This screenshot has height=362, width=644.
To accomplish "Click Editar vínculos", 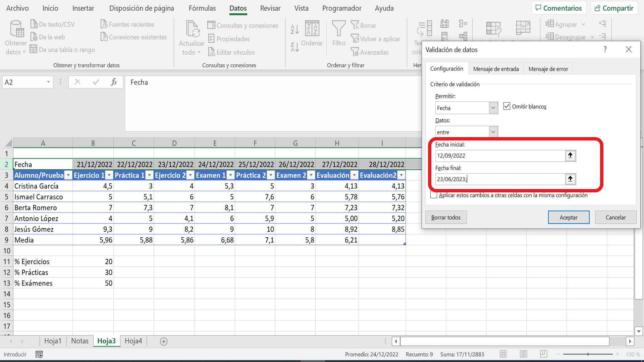I will [x=231, y=52].
